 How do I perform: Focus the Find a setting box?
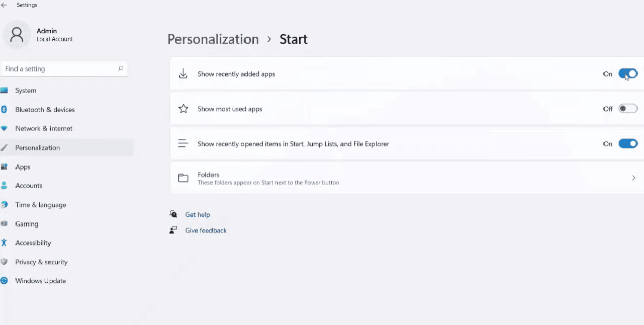pyautogui.click(x=64, y=69)
